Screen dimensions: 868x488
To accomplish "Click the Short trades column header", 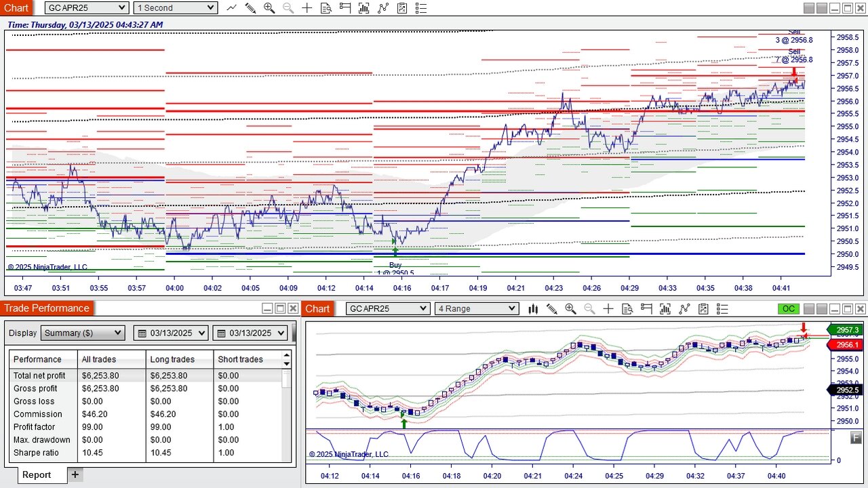I will [x=248, y=359].
